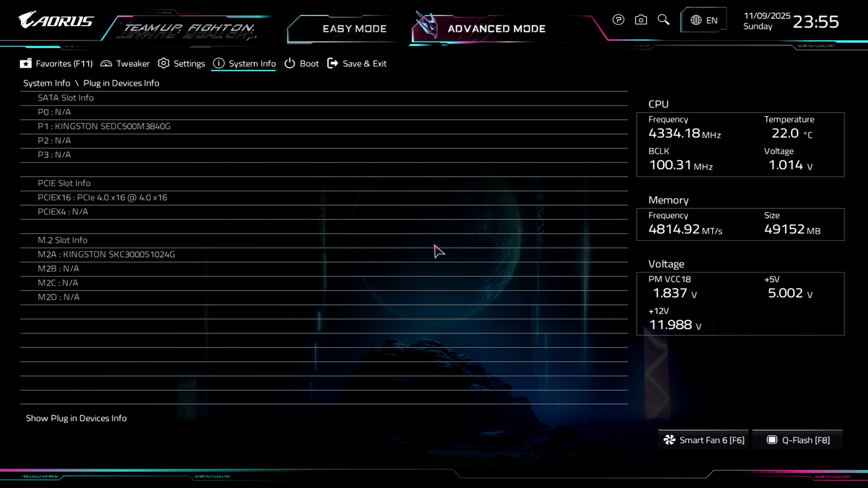
Task: Click the Tweaker gauge icon
Action: point(106,64)
